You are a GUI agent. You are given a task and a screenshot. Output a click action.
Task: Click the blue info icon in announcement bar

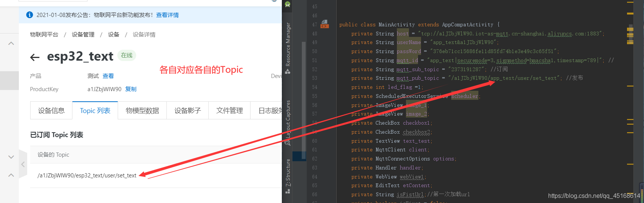click(x=29, y=15)
